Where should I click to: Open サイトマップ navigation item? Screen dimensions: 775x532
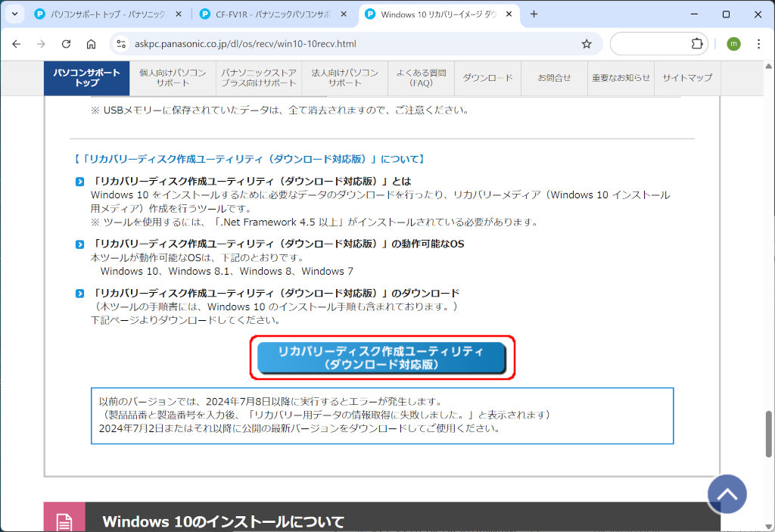click(687, 78)
